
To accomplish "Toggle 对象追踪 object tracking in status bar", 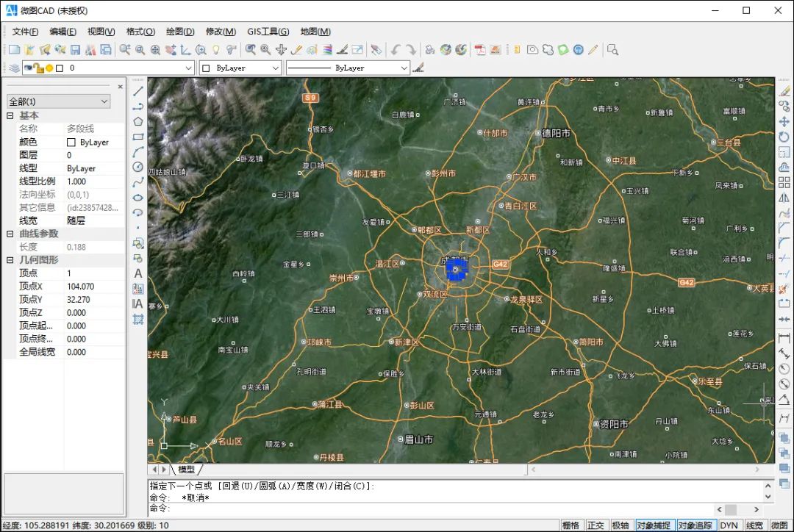I will [695, 525].
